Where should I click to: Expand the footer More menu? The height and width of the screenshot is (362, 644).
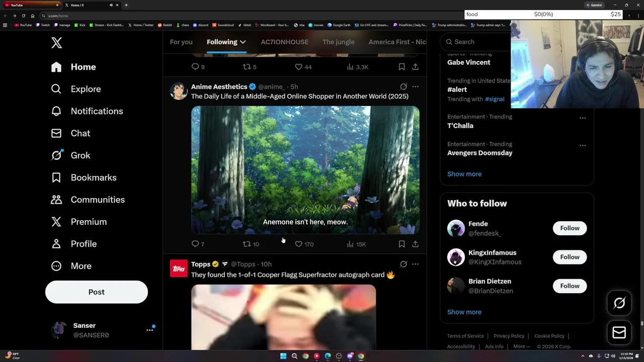pos(521,346)
